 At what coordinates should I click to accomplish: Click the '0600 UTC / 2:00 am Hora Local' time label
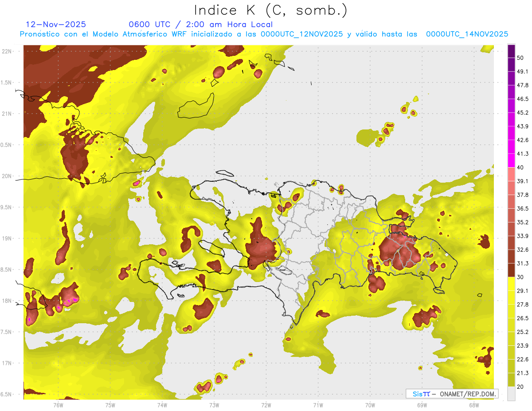click(x=200, y=24)
